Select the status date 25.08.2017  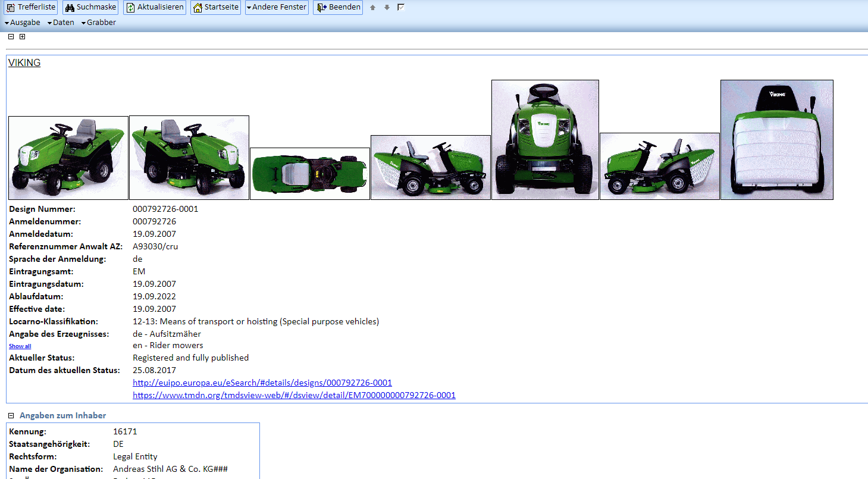point(154,370)
